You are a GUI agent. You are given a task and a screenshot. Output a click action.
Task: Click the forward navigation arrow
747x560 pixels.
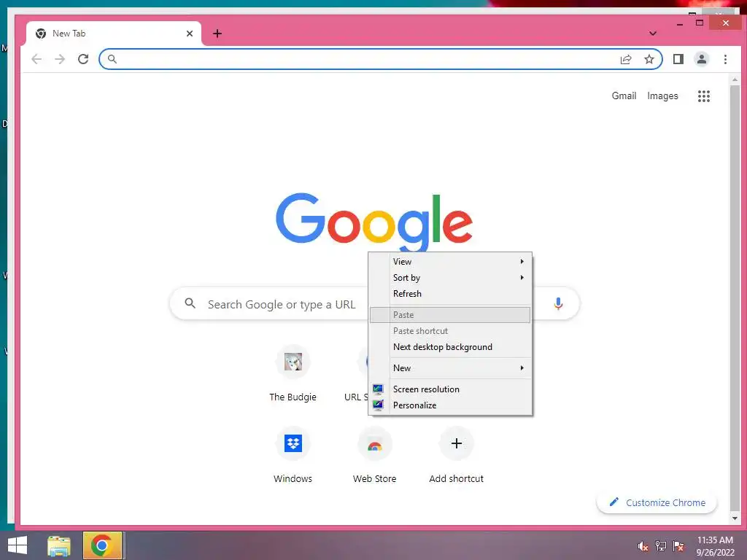coord(60,59)
